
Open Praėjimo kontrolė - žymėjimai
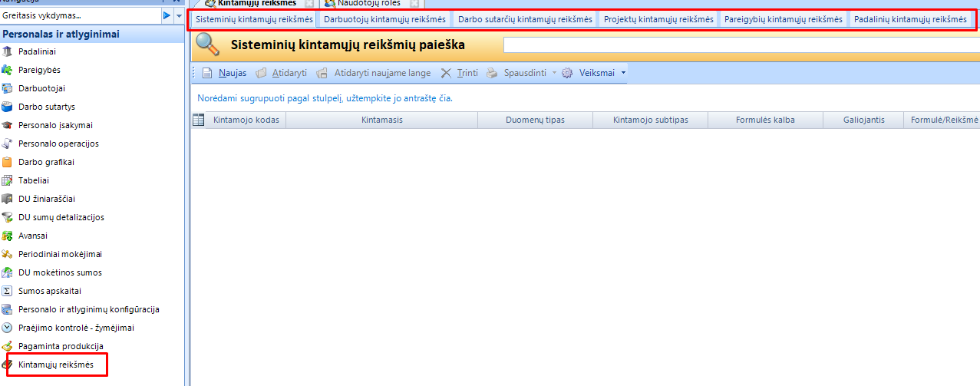76,328
